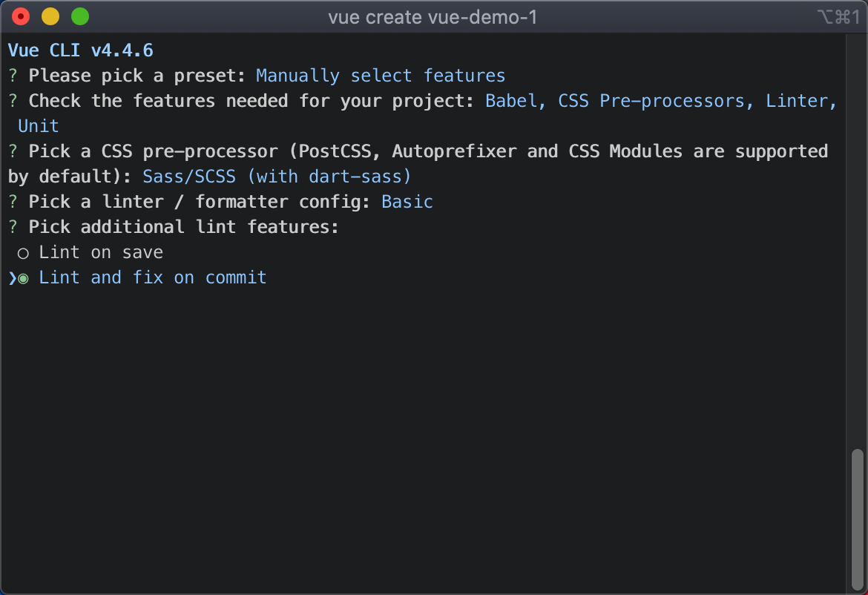Toggle the 'Lint on save' radio circle
Viewport: 868px width, 595px height.
(x=23, y=254)
